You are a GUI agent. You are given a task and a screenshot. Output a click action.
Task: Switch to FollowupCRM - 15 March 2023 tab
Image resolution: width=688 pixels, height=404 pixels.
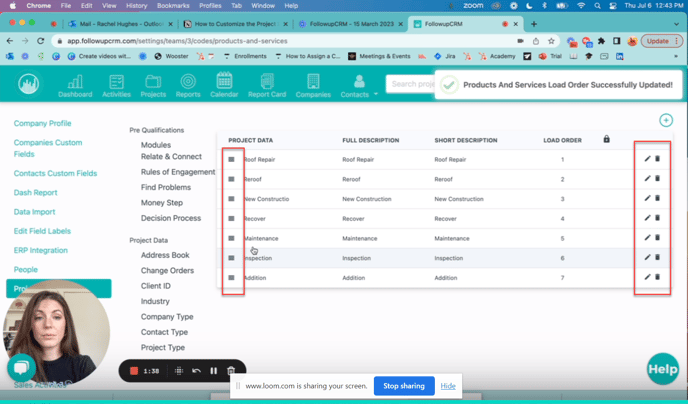[351, 24]
